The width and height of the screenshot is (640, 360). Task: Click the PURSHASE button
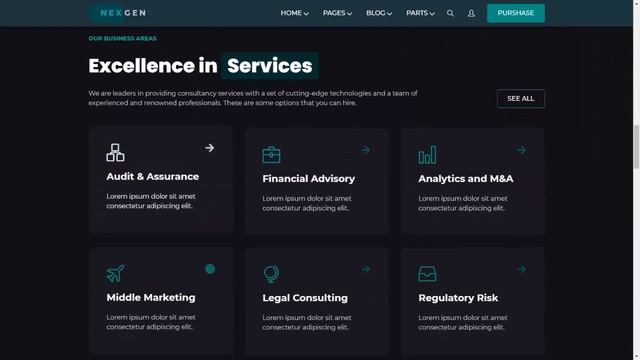tap(516, 13)
